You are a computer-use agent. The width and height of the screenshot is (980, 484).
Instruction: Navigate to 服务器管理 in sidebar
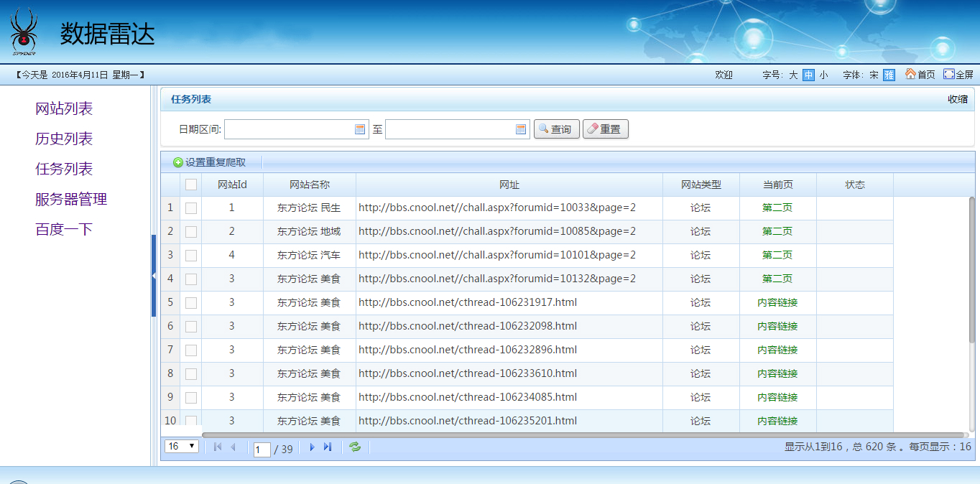pos(71,200)
